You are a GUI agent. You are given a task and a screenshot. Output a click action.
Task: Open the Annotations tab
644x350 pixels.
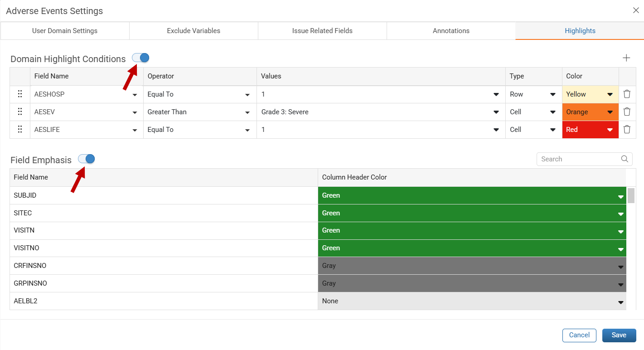coord(451,31)
